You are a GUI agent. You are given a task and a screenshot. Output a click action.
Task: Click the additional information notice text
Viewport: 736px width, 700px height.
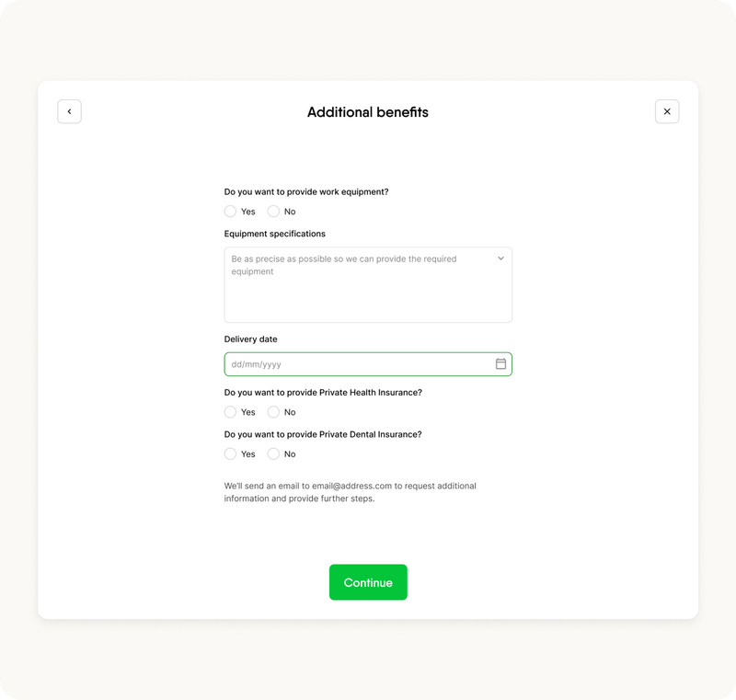pyautogui.click(x=351, y=491)
